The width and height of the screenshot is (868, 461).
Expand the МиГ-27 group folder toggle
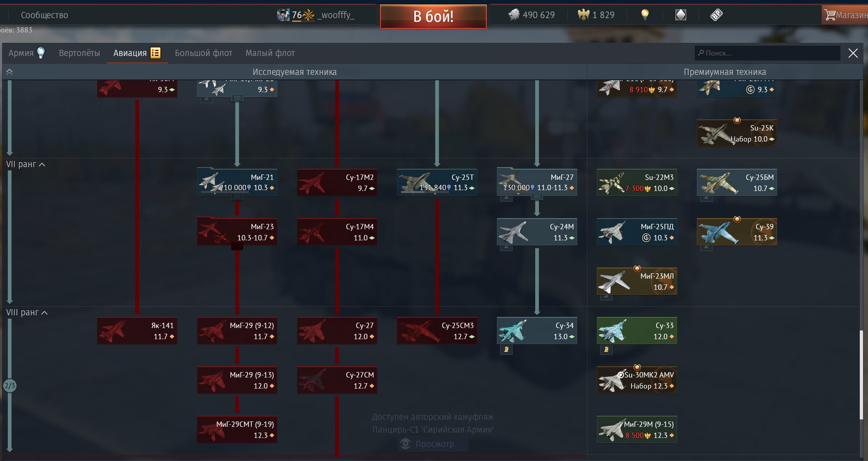(537, 197)
